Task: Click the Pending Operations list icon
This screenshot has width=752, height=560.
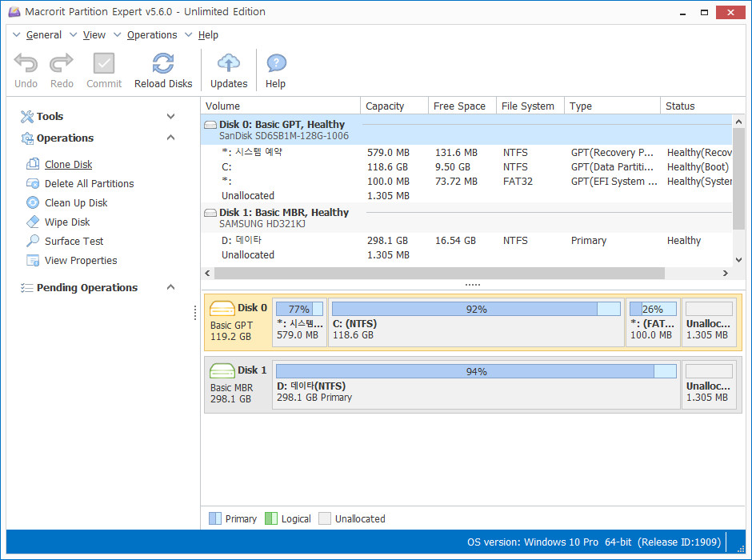Action: click(x=27, y=288)
